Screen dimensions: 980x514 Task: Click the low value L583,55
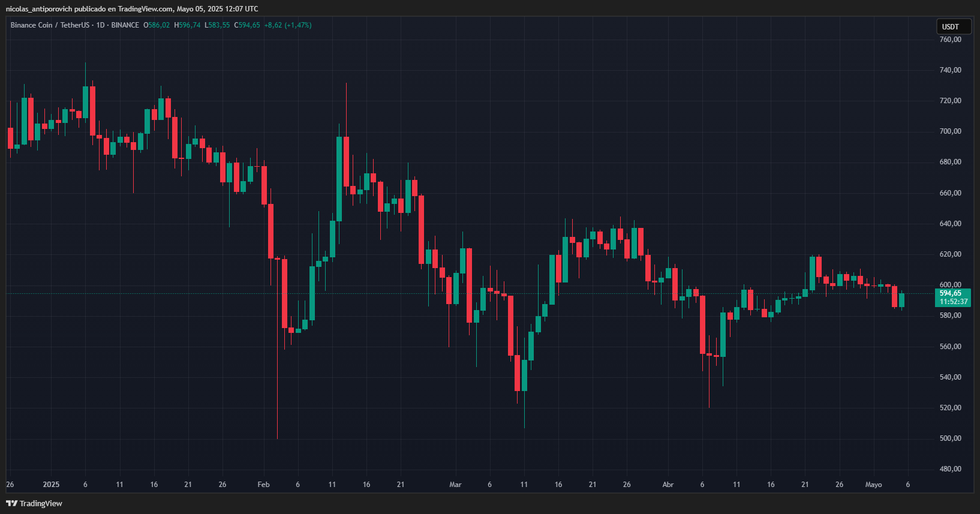(x=217, y=25)
